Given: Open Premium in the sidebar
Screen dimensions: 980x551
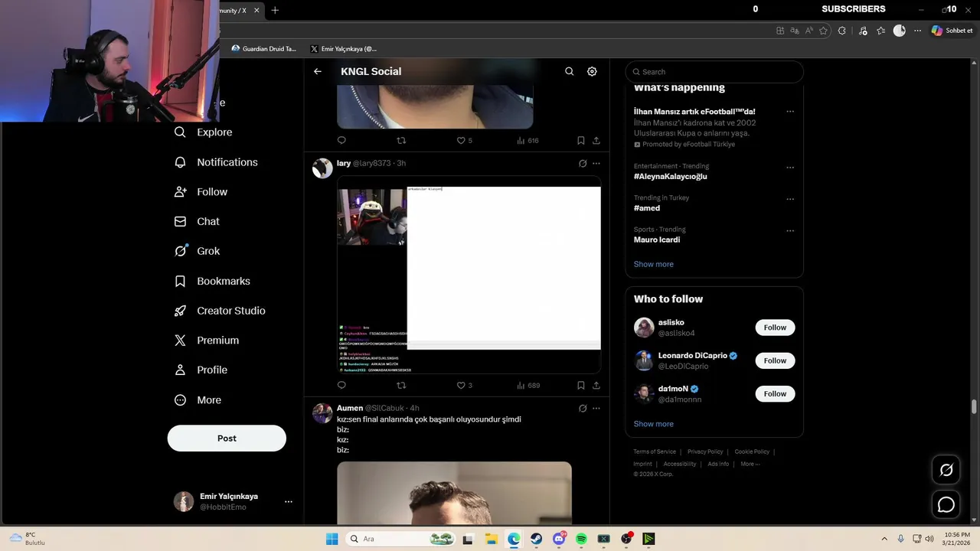Looking at the screenshot, I should click(x=207, y=341).
